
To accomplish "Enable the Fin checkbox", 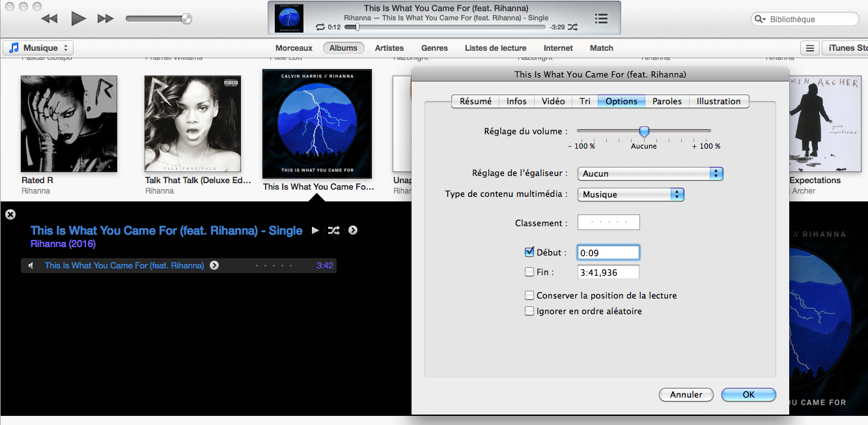I will [x=529, y=272].
